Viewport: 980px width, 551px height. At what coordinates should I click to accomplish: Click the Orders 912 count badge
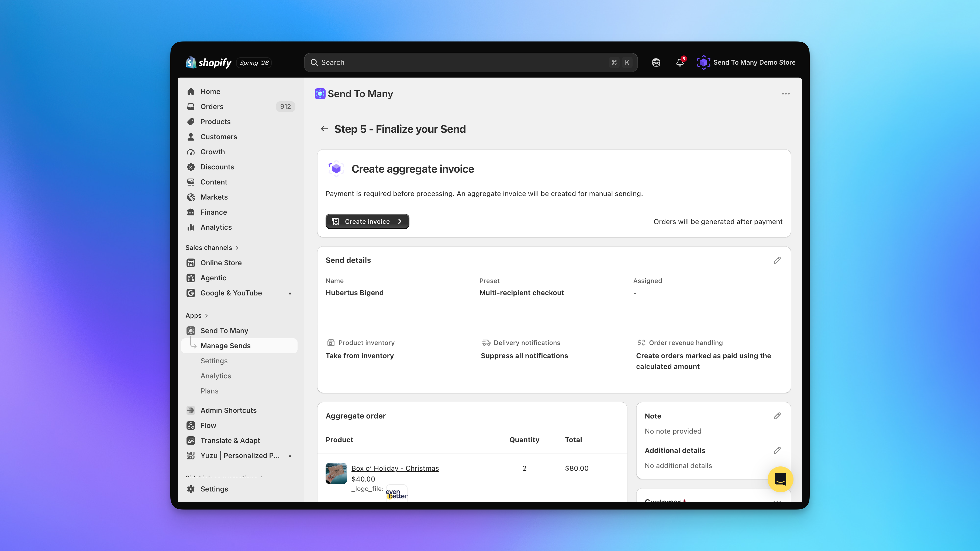285,107
